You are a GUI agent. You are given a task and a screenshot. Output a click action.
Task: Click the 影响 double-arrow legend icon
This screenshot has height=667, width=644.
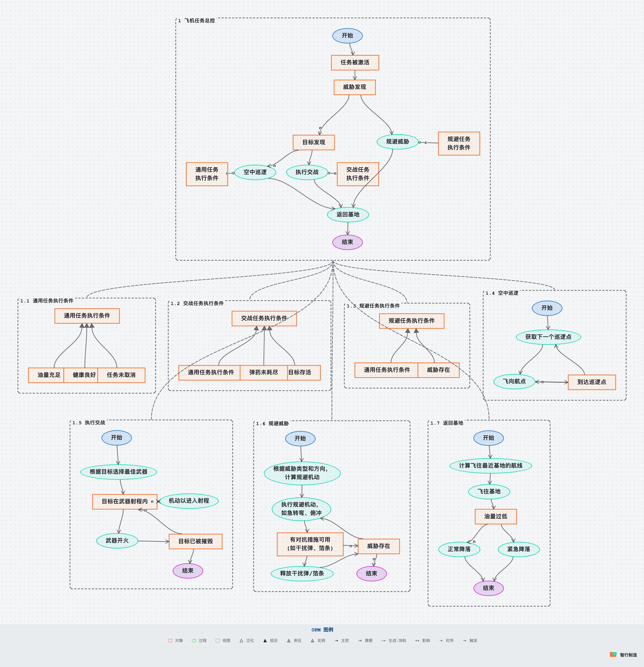coord(417,640)
